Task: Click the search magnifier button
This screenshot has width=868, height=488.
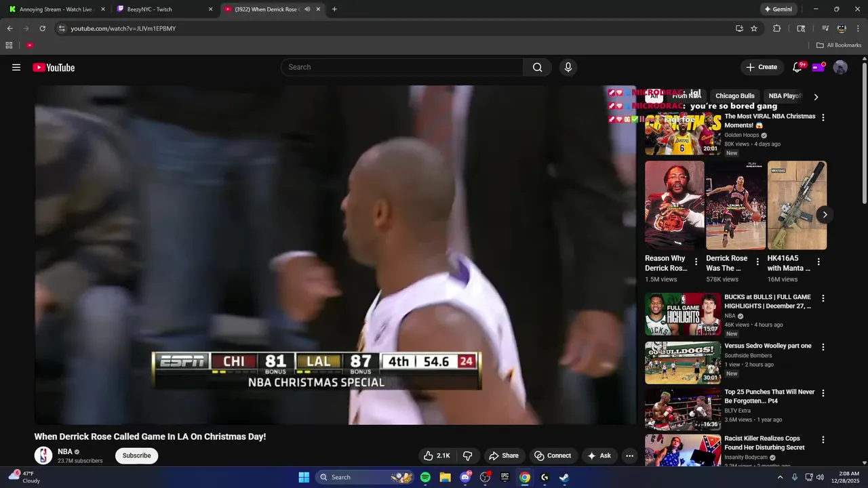Action: coord(537,67)
